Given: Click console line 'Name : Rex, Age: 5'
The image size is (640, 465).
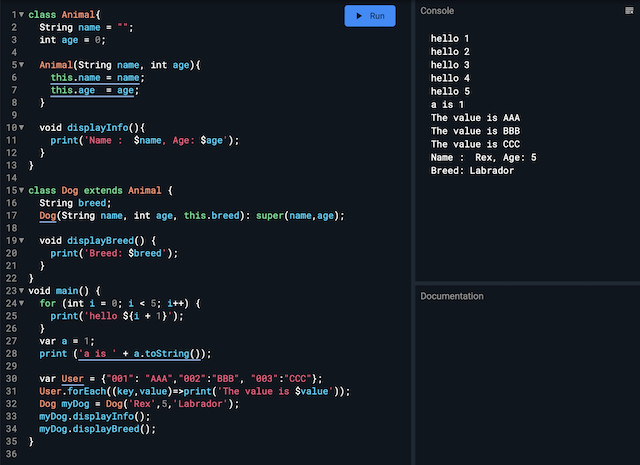Looking at the screenshot, I should 484,158.
